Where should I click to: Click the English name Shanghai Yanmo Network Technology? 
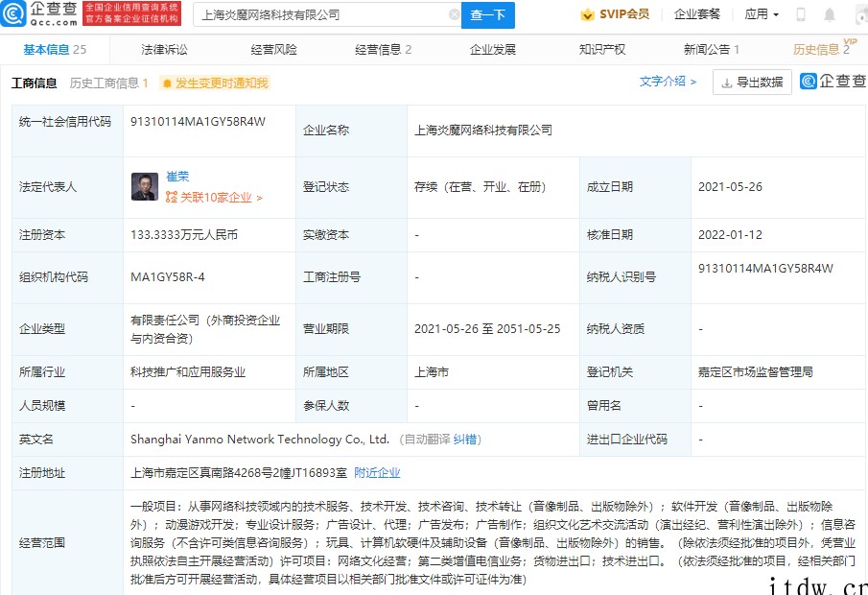pos(260,440)
